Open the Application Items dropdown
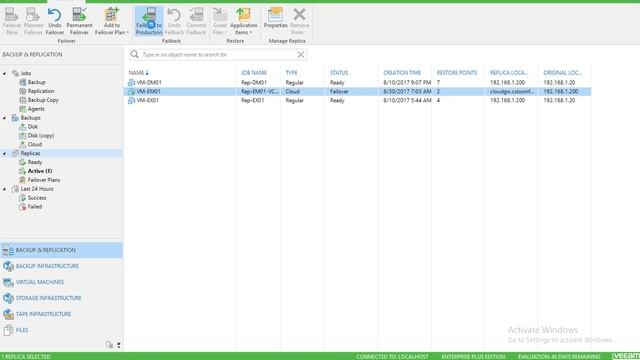This screenshot has height=360, width=640. (x=244, y=21)
